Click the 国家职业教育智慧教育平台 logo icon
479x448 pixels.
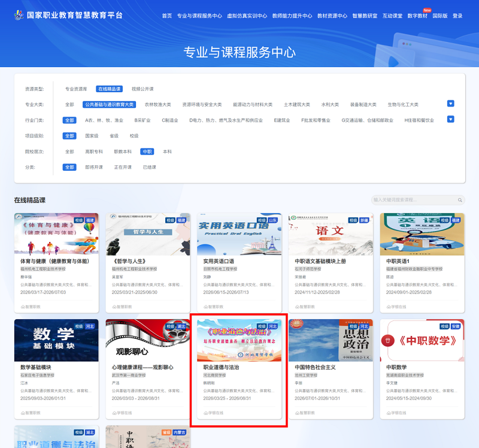click(x=19, y=15)
